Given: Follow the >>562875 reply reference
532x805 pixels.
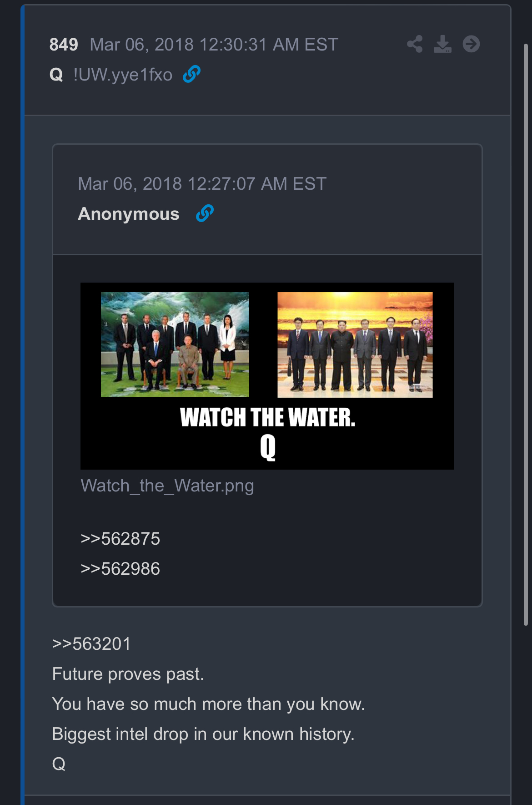Looking at the screenshot, I should coord(120,538).
